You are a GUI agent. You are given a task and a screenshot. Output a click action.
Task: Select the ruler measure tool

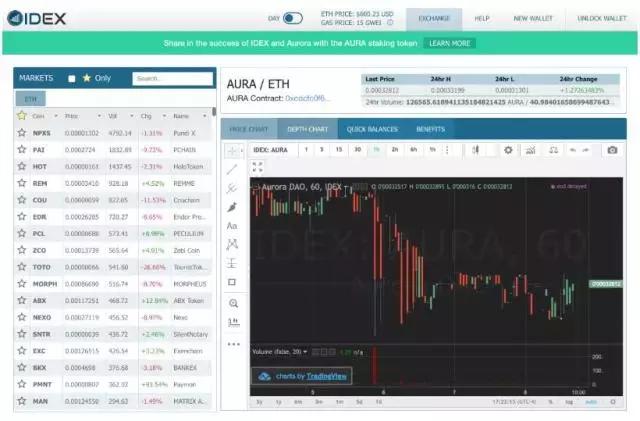[233, 322]
